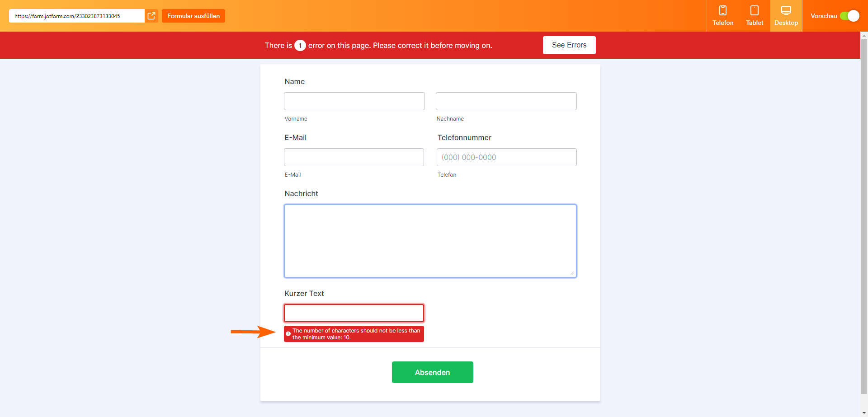Click the Telefonnummer input field
This screenshot has width=868, height=417.
tap(506, 157)
